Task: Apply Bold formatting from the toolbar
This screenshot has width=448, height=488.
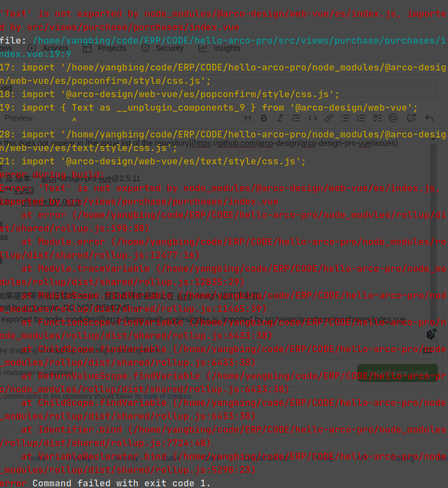Action: click(263, 118)
